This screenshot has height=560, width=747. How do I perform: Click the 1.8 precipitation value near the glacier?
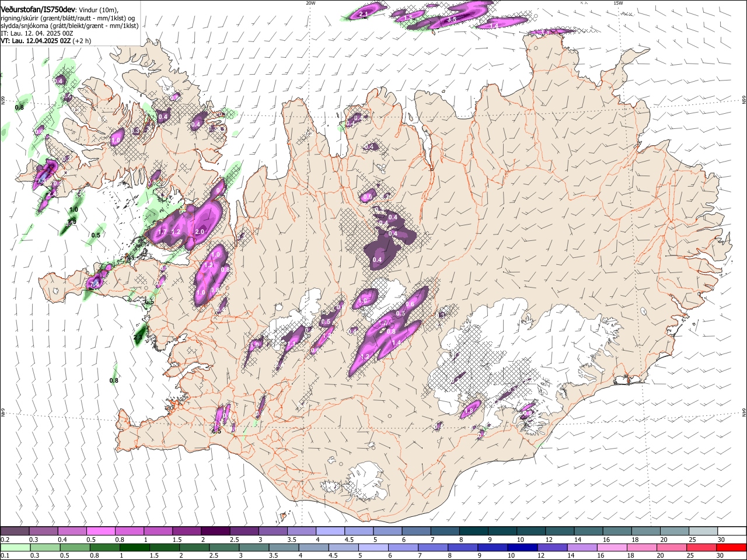click(468, 411)
